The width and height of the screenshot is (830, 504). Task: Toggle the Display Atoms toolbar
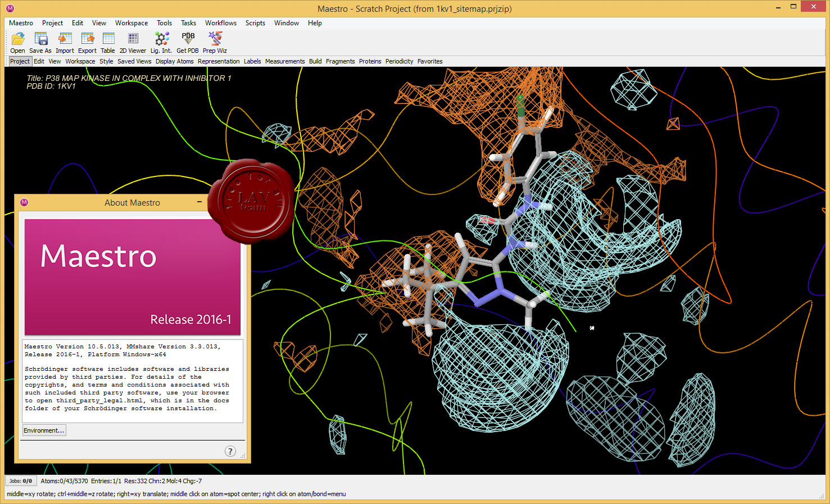pos(175,61)
